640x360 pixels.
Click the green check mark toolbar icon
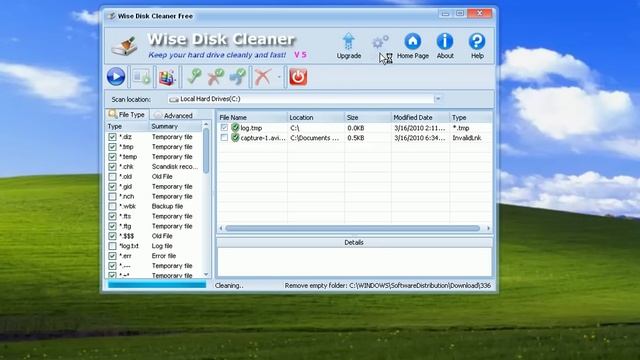(x=194, y=76)
